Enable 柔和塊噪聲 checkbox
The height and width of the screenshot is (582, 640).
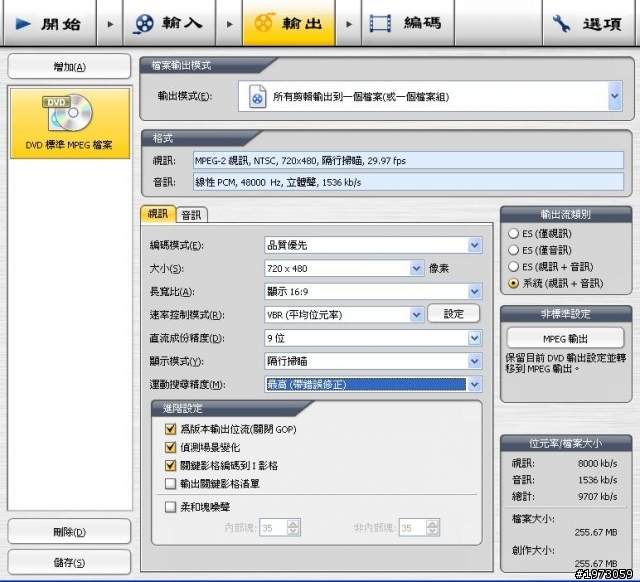[x=170, y=507]
